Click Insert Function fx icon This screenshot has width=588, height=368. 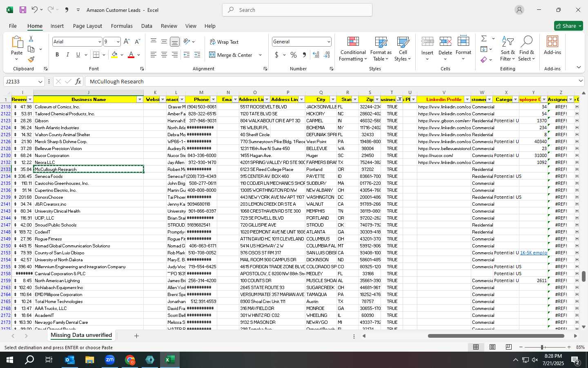pos(78,81)
